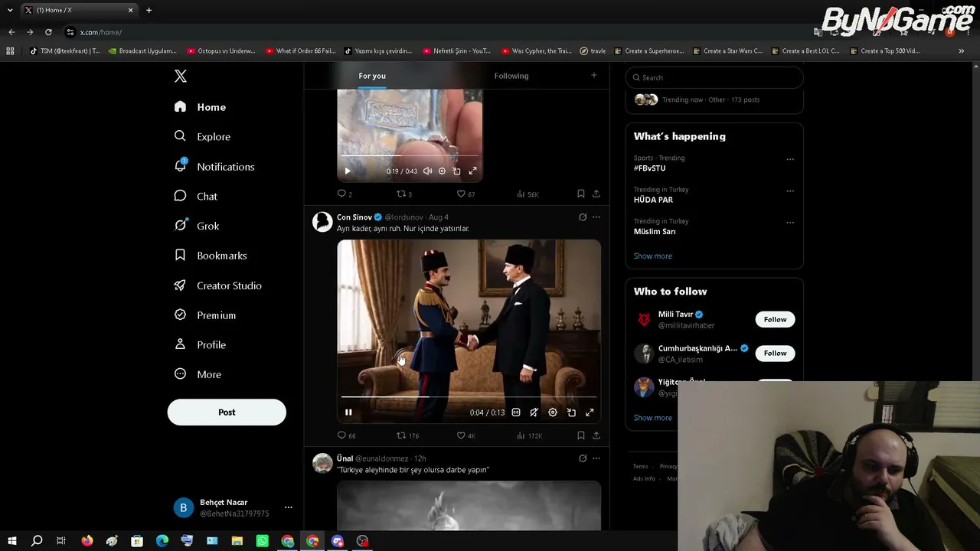Open picture-in-picture on Con Sinov's video
The height and width of the screenshot is (551, 980).
[571, 412]
